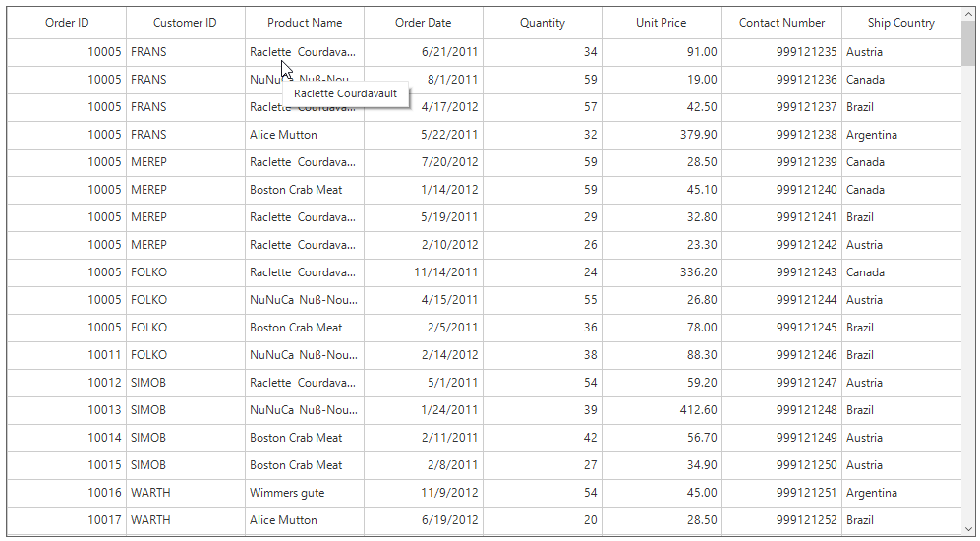
Task: Click the unit price 412.60 cell
Action: point(662,410)
